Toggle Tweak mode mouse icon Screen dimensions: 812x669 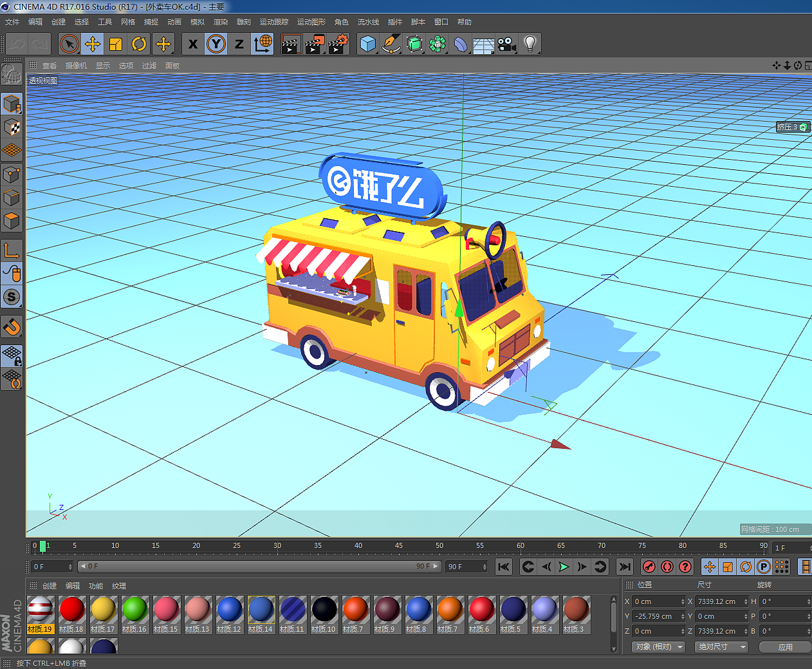click(x=12, y=274)
